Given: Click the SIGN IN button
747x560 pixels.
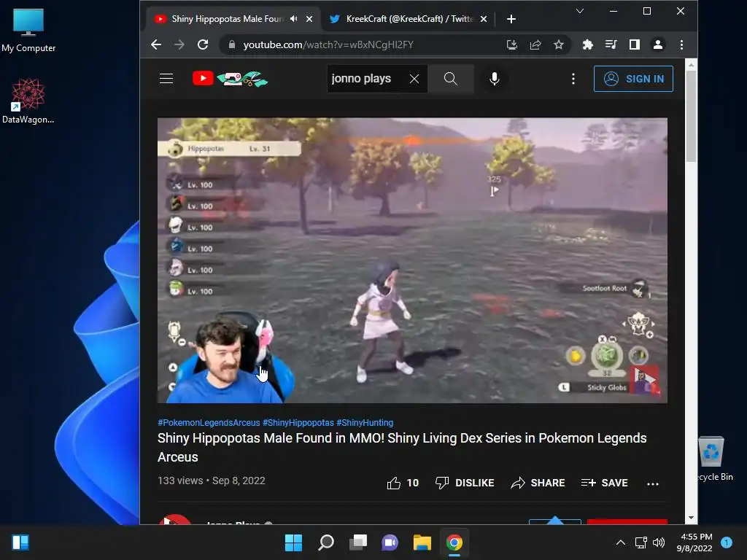Looking at the screenshot, I should [633, 79].
